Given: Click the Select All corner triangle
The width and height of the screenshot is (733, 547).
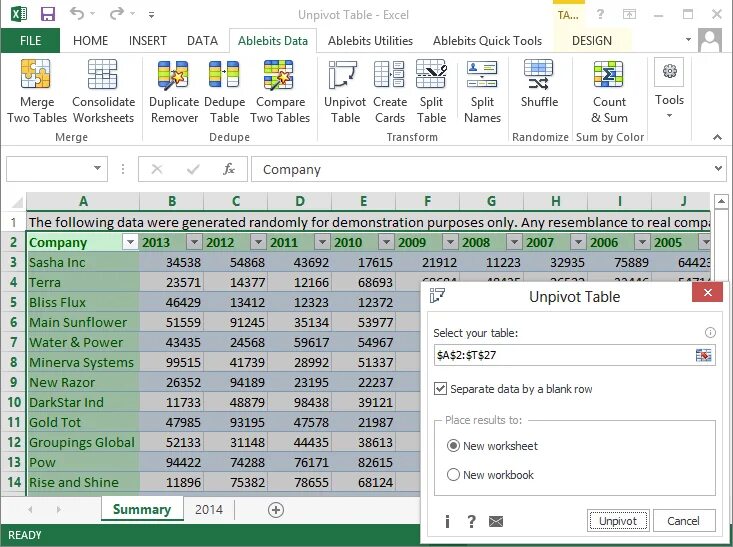Looking at the screenshot, I should pos(17,202).
